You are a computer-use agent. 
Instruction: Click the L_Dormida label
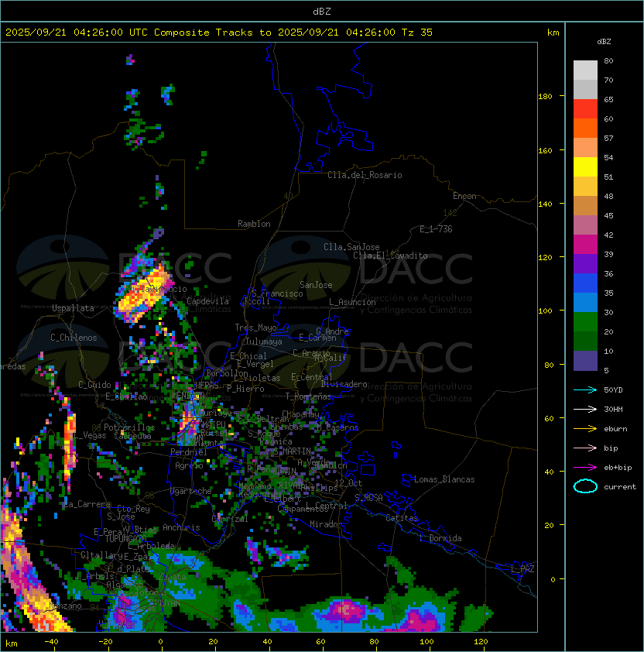click(440, 538)
